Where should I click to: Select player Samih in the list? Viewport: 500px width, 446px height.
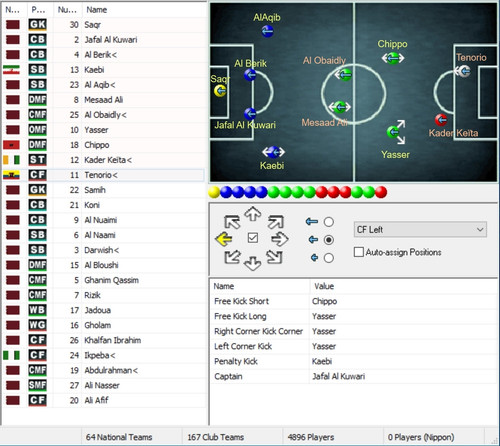(103, 190)
